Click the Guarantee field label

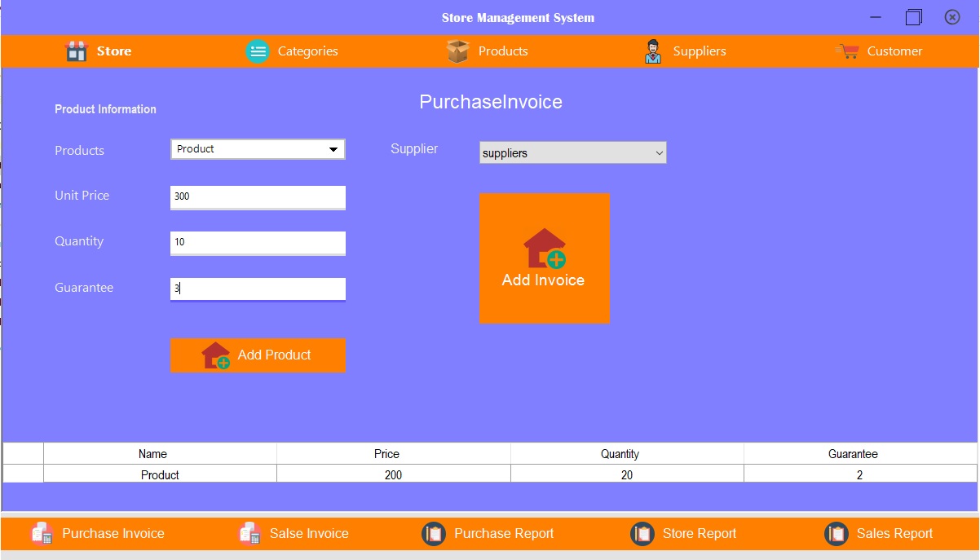tap(84, 288)
